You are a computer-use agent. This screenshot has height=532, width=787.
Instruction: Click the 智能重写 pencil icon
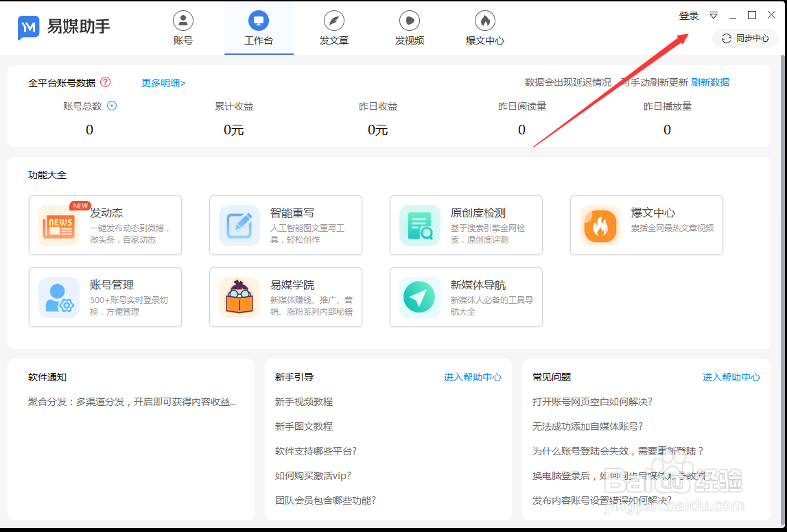click(239, 226)
